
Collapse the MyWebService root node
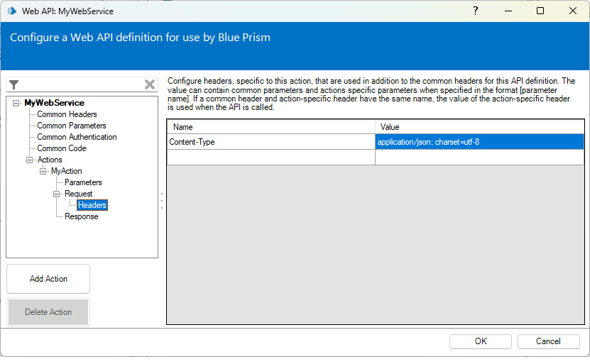click(16, 103)
